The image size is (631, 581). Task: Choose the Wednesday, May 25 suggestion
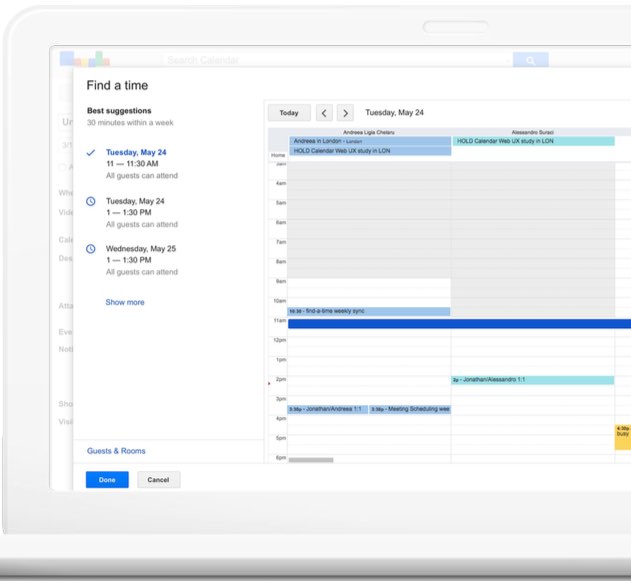point(141,260)
